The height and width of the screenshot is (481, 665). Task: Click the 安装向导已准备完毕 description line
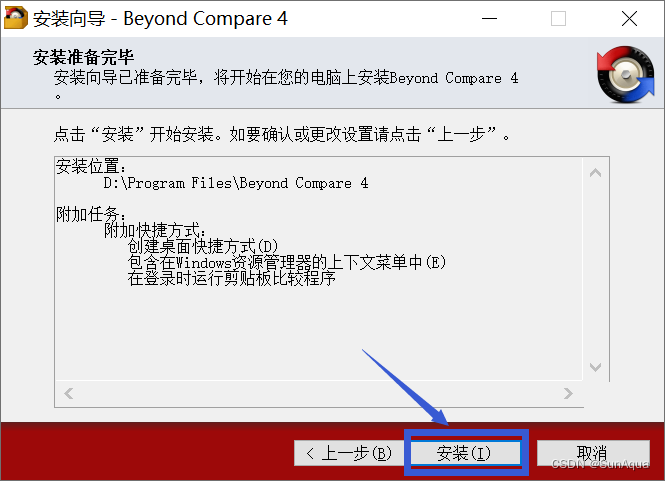286,78
